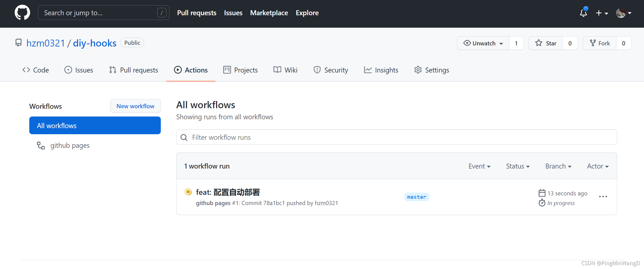
Task: Open the forks count next to Fork
Action: [x=624, y=43]
